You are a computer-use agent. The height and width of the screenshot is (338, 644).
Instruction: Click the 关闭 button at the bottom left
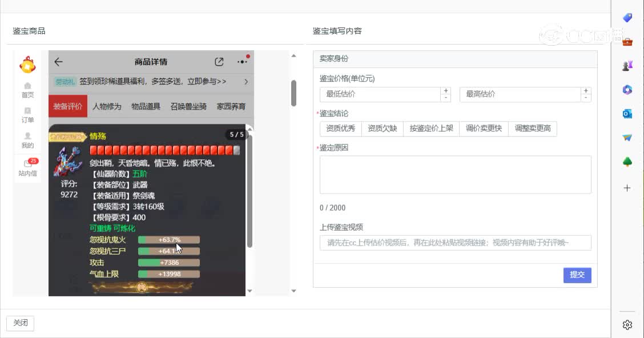pos(20,323)
